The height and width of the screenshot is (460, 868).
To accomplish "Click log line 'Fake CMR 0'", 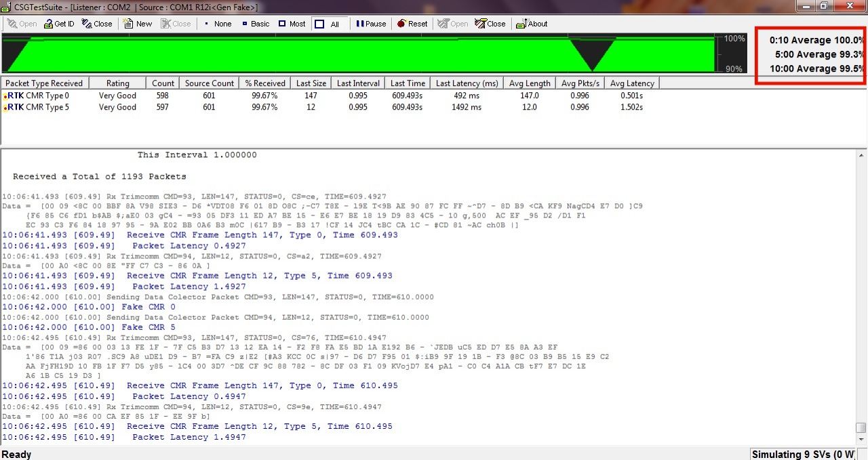I will click(89, 307).
